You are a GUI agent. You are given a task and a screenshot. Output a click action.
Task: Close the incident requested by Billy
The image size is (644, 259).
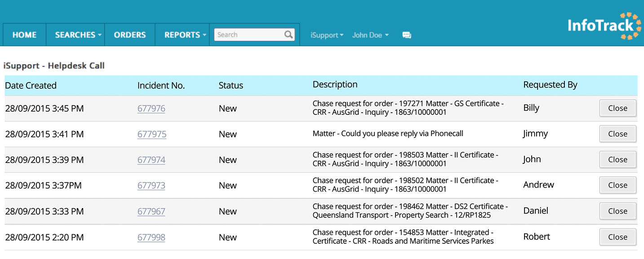618,108
